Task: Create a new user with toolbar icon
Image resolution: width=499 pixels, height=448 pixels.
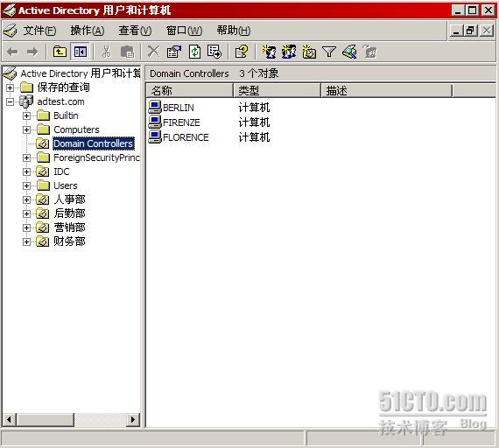Action: (x=269, y=52)
